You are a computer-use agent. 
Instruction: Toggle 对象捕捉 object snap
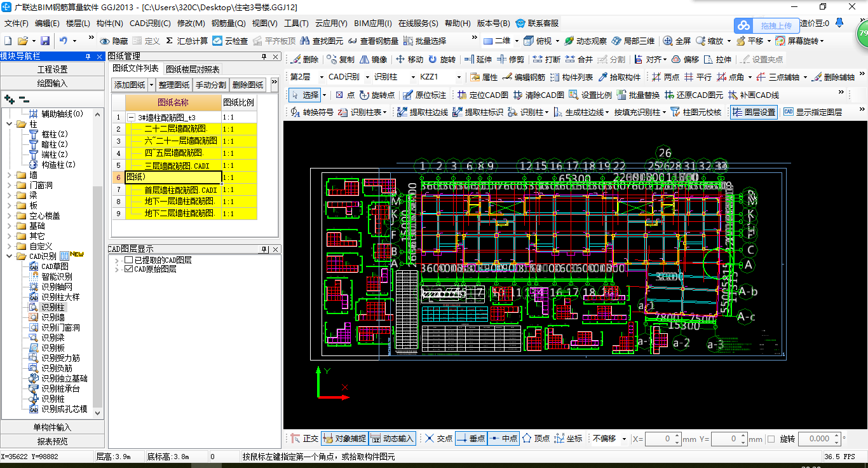click(x=344, y=438)
